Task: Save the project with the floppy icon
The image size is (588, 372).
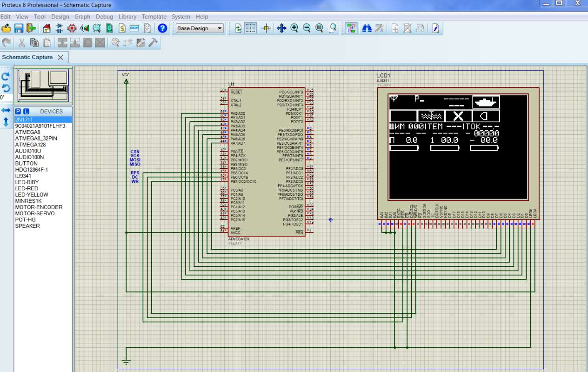Action: click(x=19, y=28)
